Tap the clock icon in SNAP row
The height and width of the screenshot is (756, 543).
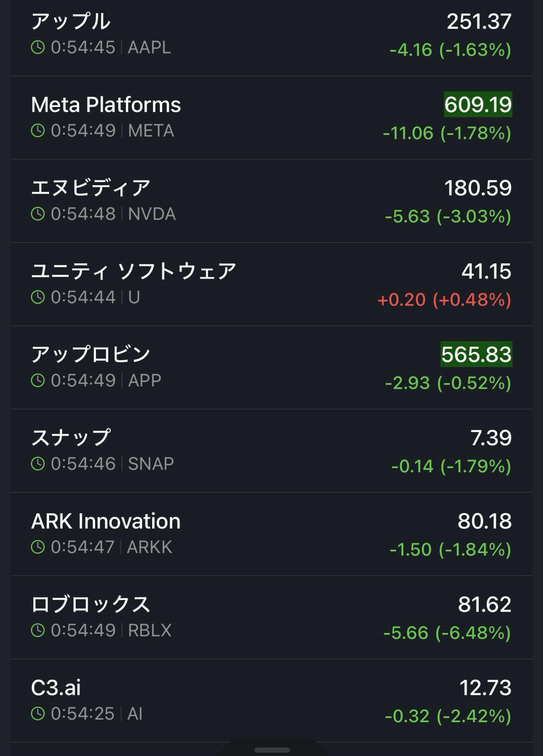click(x=38, y=463)
